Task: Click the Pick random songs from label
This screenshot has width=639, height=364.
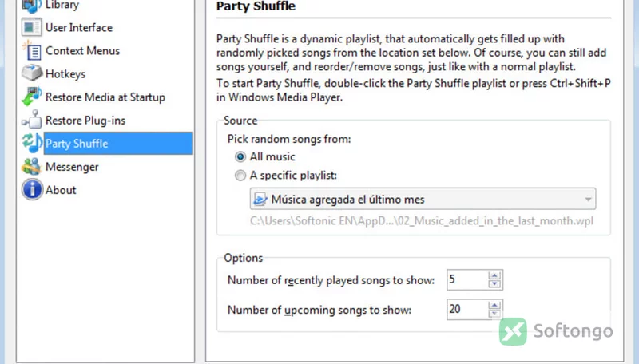Action: 289,139
